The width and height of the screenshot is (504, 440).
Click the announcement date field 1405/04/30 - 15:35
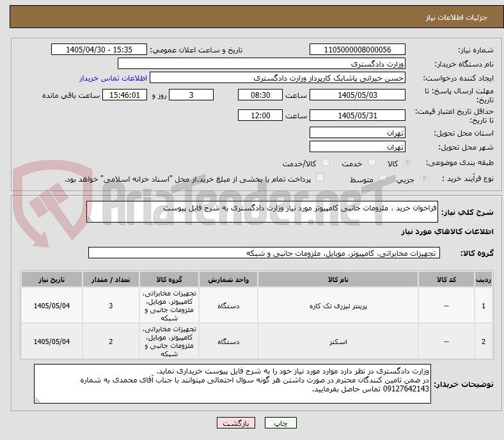pos(99,49)
